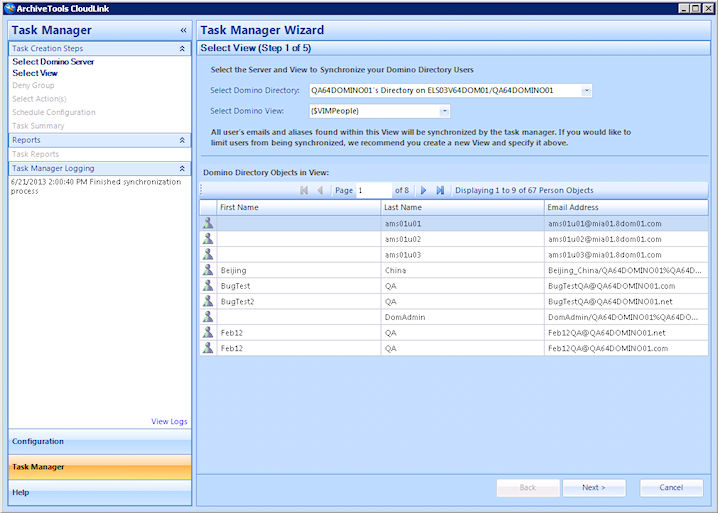Maximize the ArchiveTools CloudLink window
Image resolution: width=718 pixels, height=513 pixels.
(x=696, y=8)
